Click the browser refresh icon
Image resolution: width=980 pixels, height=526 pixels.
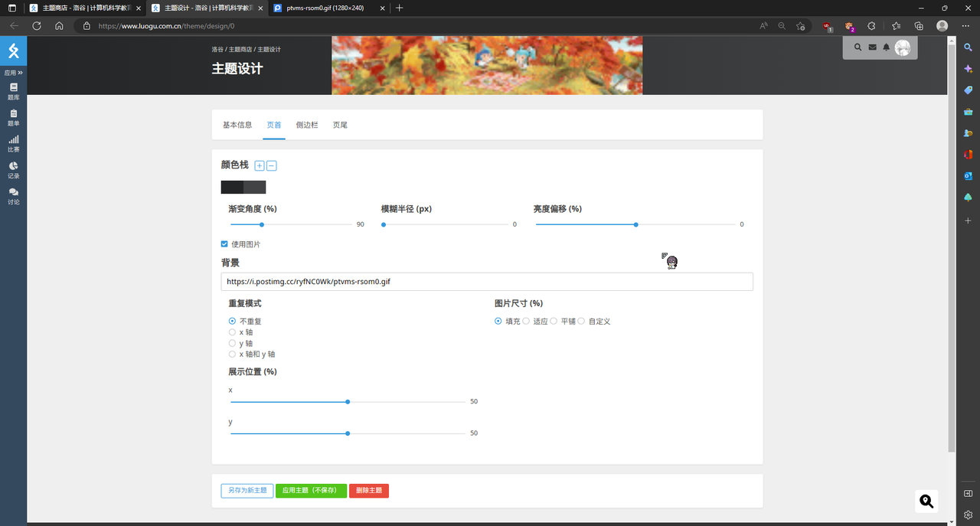pos(36,25)
